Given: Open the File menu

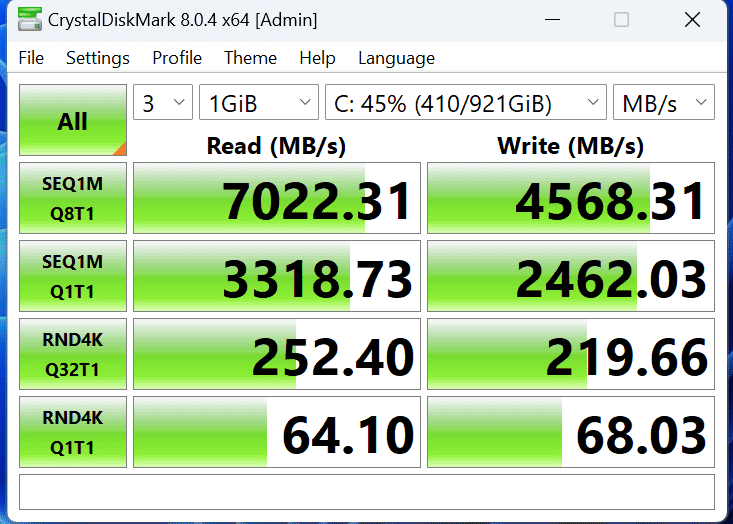Looking at the screenshot, I should click(31, 58).
